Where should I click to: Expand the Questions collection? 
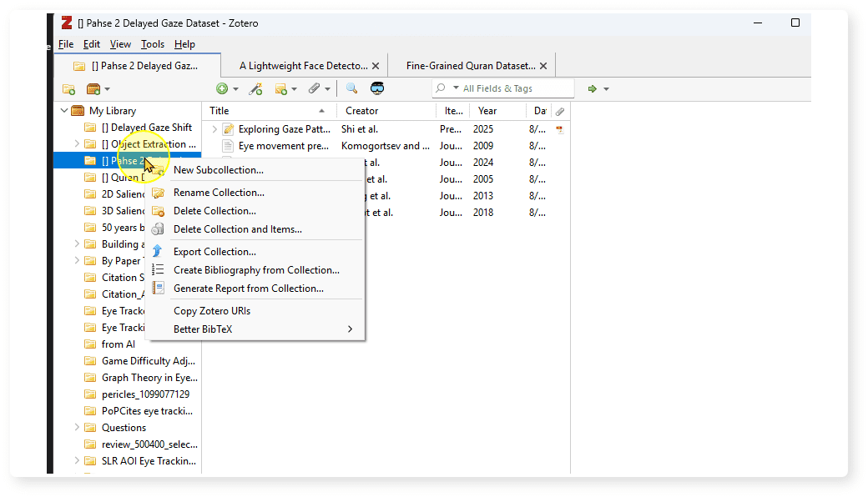point(77,427)
